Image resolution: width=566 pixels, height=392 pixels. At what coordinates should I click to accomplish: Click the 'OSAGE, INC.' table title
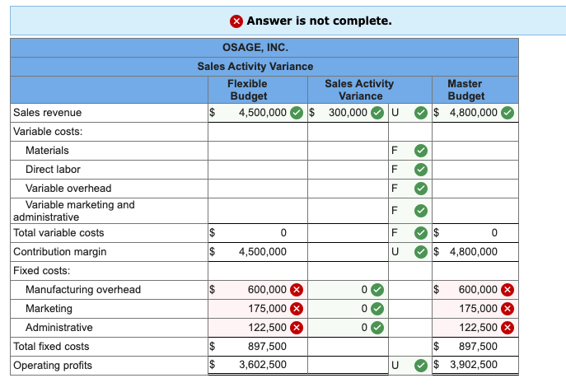(x=255, y=48)
